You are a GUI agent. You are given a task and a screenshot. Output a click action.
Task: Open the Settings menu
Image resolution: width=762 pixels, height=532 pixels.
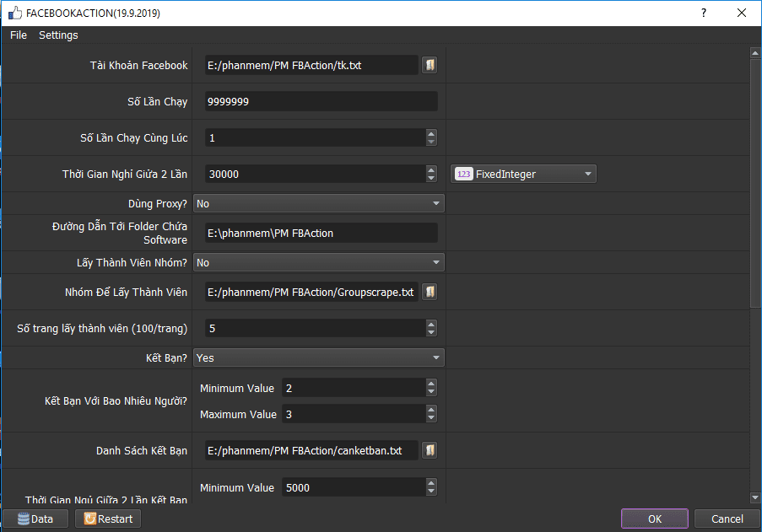(58, 35)
